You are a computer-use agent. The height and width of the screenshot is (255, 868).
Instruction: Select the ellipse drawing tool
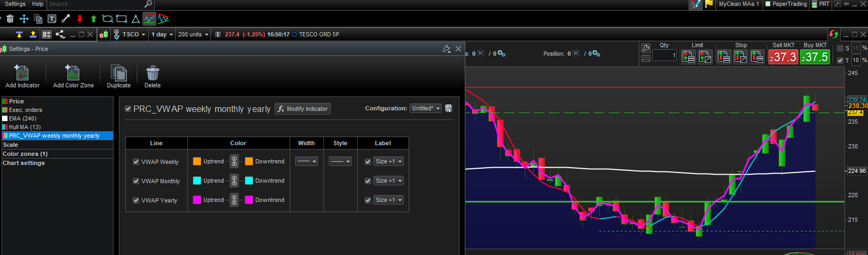coord(108,19)
